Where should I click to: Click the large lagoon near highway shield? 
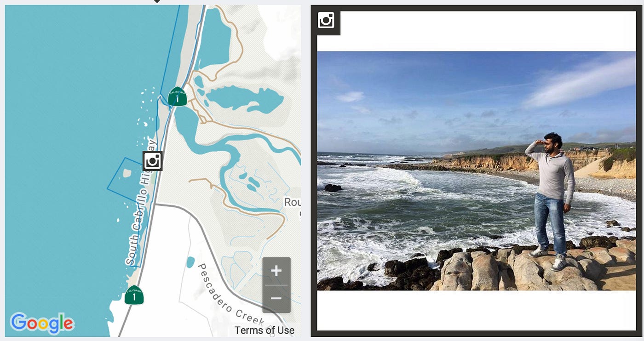244,98
